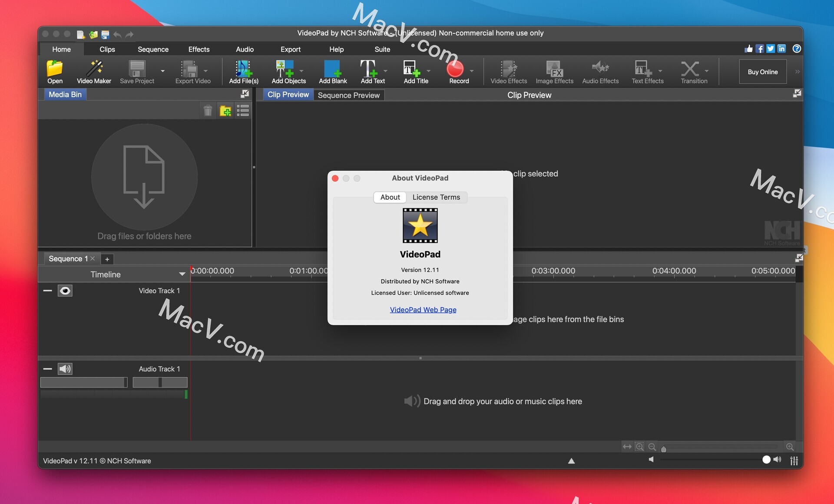This screenshot has height=504, width=834.
Task: Expand Record dropdown arrow
Action: pos(472,71)
